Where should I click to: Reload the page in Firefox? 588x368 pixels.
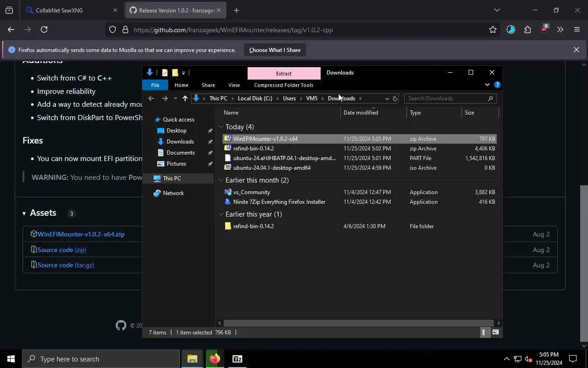(x=44, y=30)
